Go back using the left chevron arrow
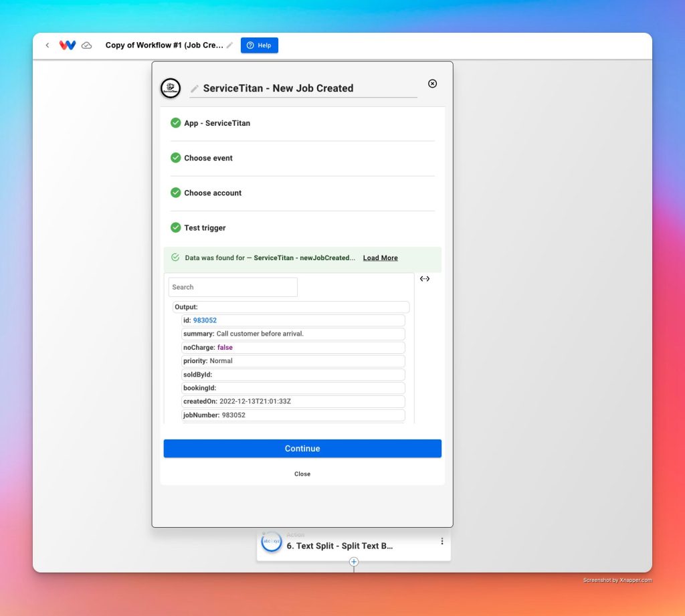The height and width of the screenshot is (616, 685). click(x=47, y=45)
